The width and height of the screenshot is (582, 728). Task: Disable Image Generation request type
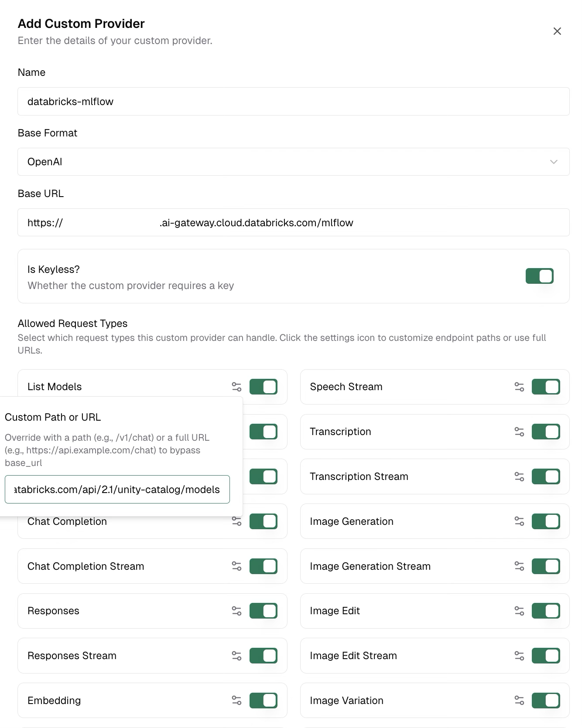(546, 521)
